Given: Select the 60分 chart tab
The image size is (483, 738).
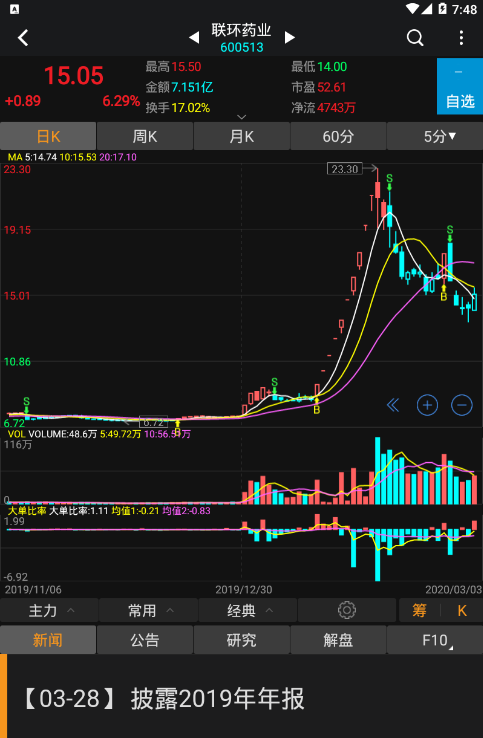Looking at the screenshot, I should coord(338,136).
